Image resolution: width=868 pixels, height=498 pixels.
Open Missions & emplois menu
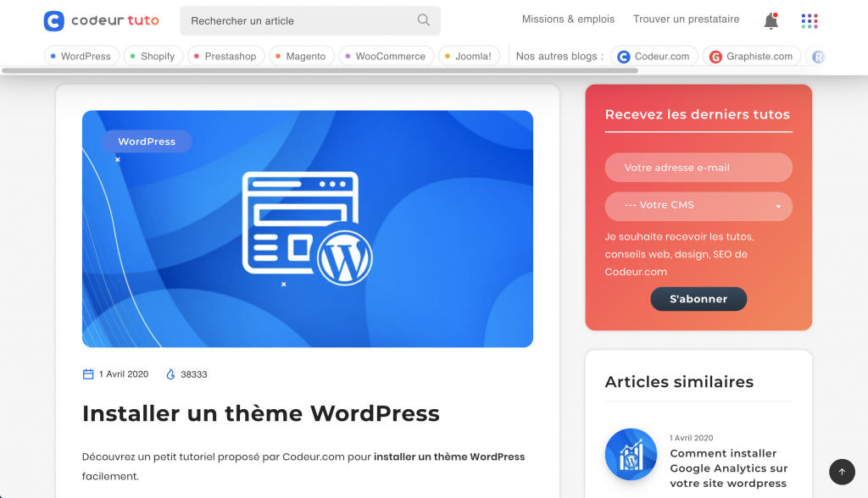[568, 19]
